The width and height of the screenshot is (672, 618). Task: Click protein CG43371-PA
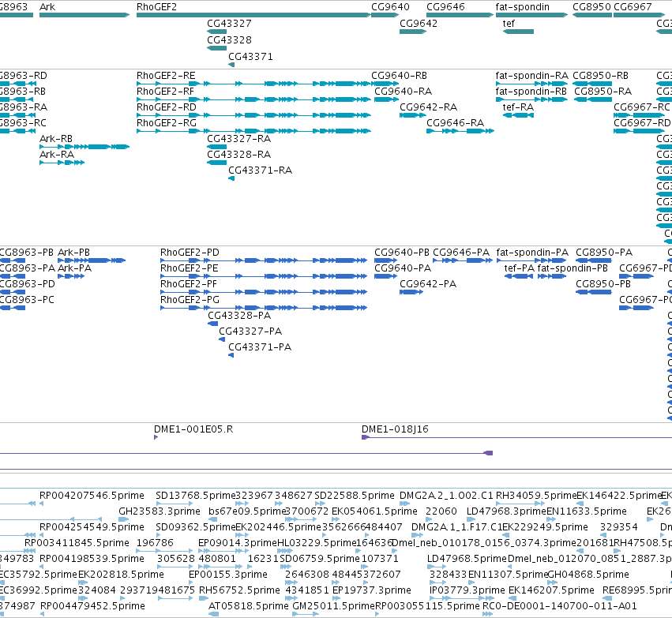231,355
